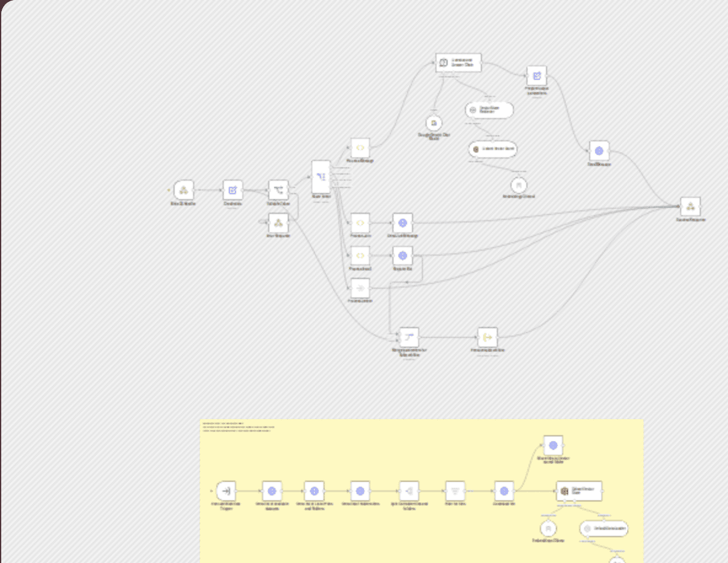Viewport: 728px width, 563px height.
Task: Select the round chat model node under the AI Agent
Action: (x=433, y=123)
